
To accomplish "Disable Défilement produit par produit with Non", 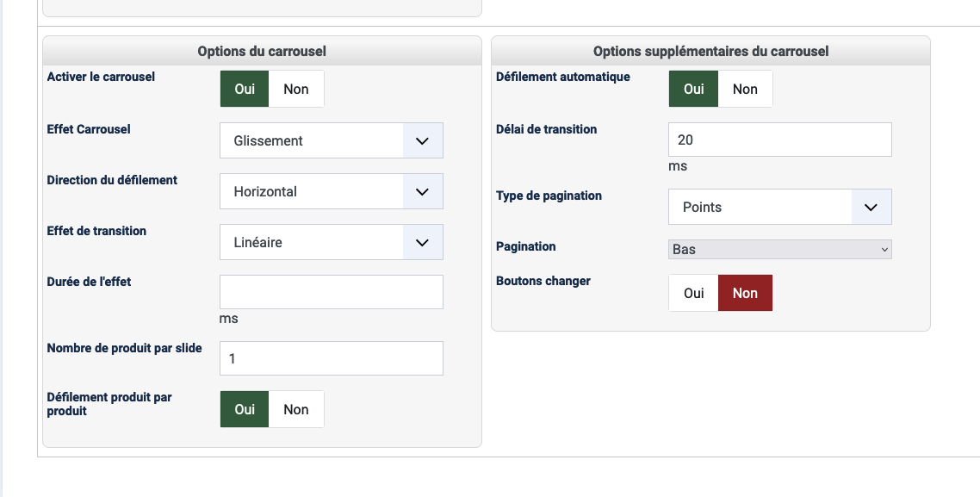I will pyautogui.click(x=296, y=410).
